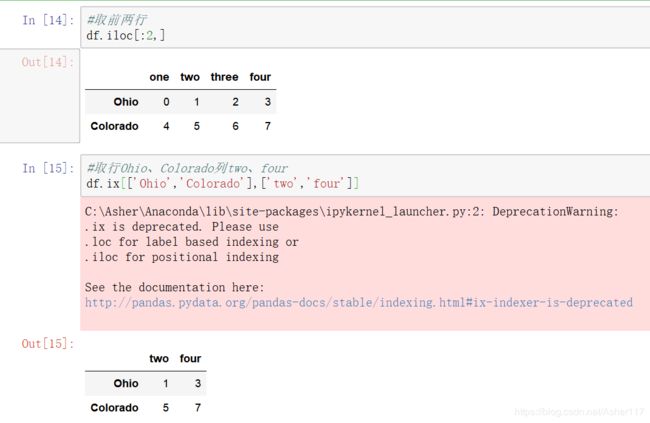Select the Ohio row in first table
Screen dimensions: 650x423
(x=181, y=102)
